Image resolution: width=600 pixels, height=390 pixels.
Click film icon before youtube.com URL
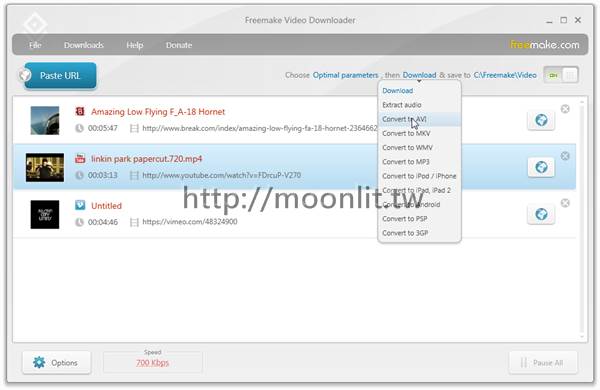(x=134, y=175)
